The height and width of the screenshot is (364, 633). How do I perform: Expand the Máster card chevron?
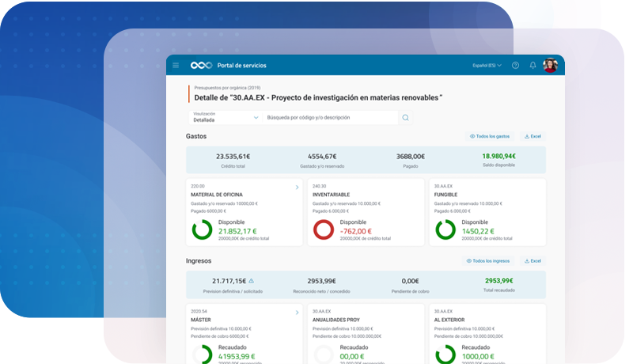click(297, 313)
